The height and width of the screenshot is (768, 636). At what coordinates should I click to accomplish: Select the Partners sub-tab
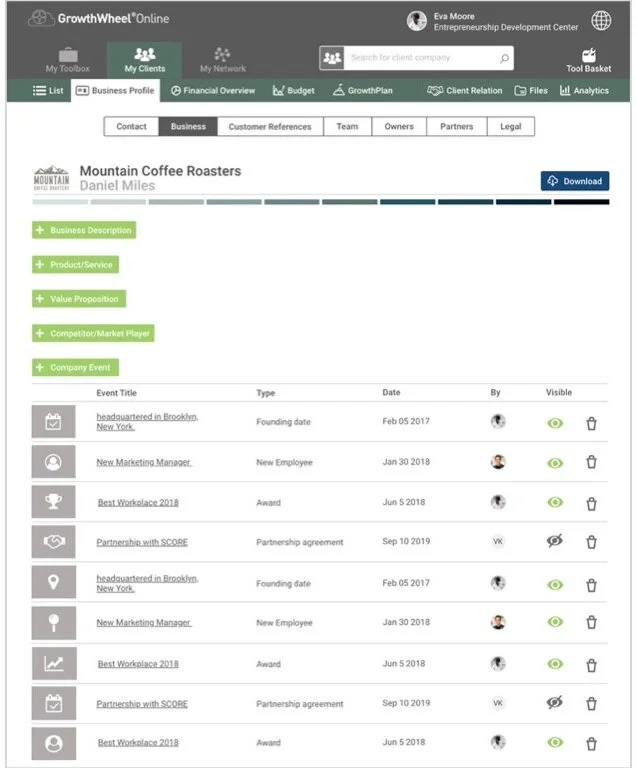(x=457, y=126)
